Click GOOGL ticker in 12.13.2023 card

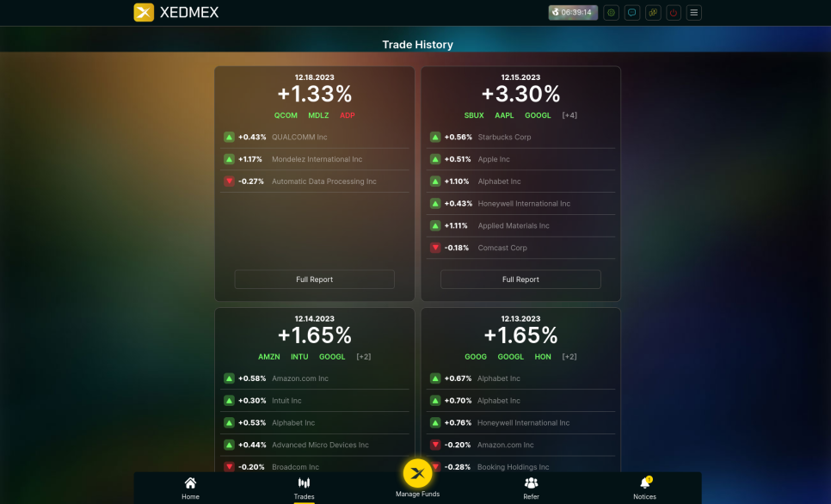pos(510,357)
